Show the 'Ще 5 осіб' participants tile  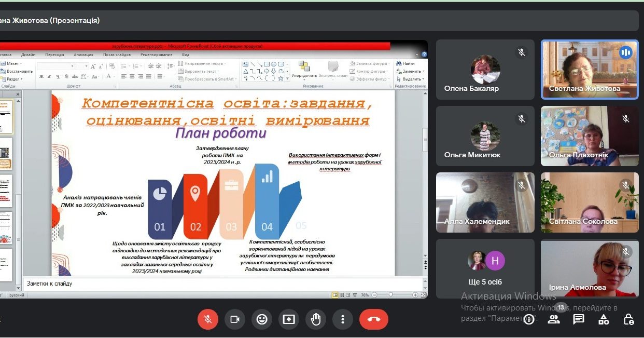tap(485, 268)
